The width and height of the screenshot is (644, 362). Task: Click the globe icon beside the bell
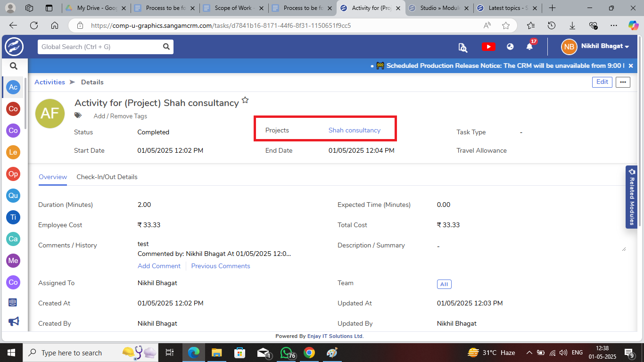point(510,47)
